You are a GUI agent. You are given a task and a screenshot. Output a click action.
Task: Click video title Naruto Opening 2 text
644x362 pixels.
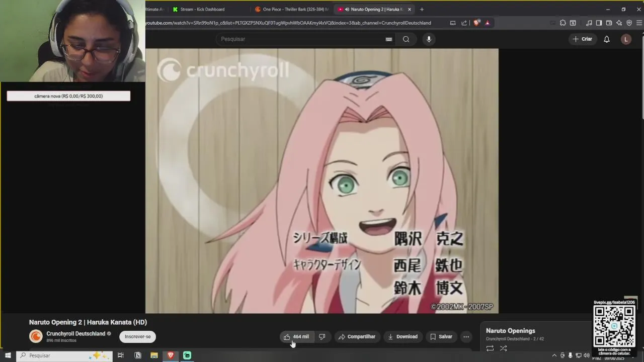pos(88,322)
